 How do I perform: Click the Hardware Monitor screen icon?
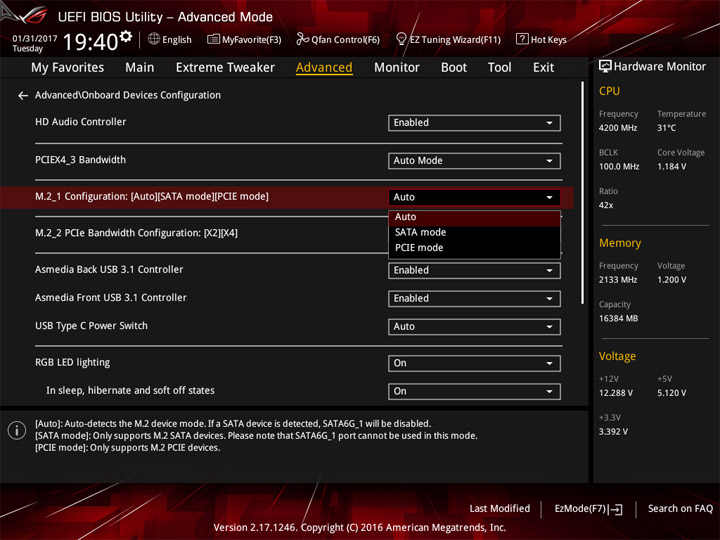tap(605, 66)
